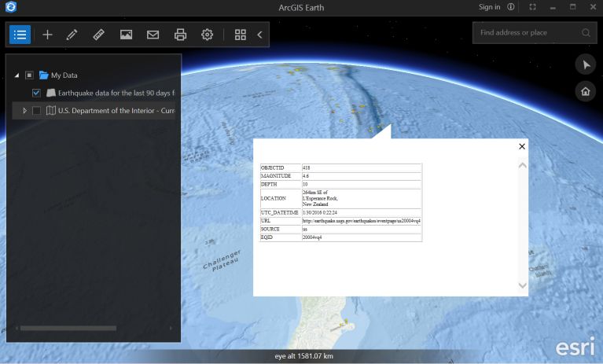
Task: Click the earthquake URL value in popup
Action: pos(361,221)
